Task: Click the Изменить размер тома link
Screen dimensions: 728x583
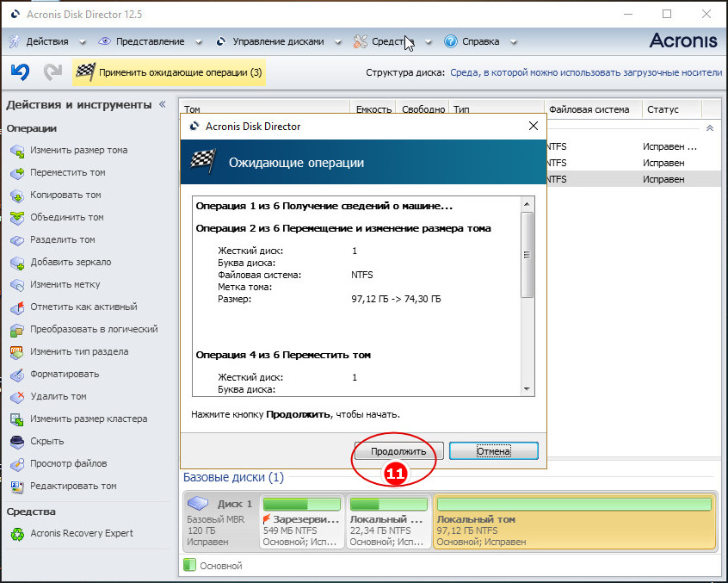Action: [79, 150]
